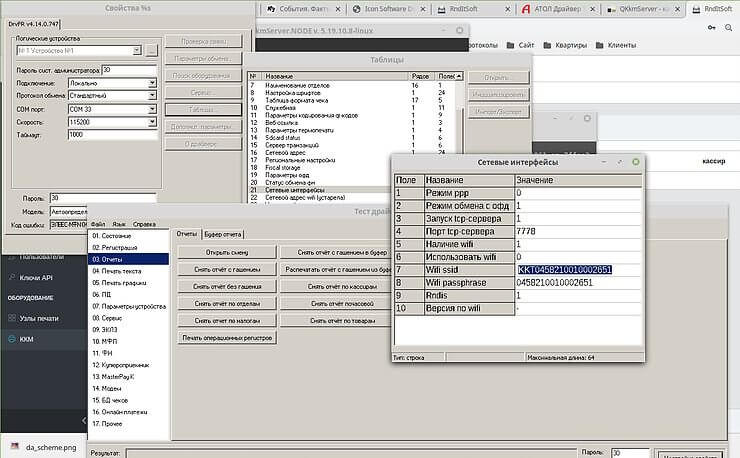Open the Справка menu
Screen dimensions: 740x458
tap(144, 224)
